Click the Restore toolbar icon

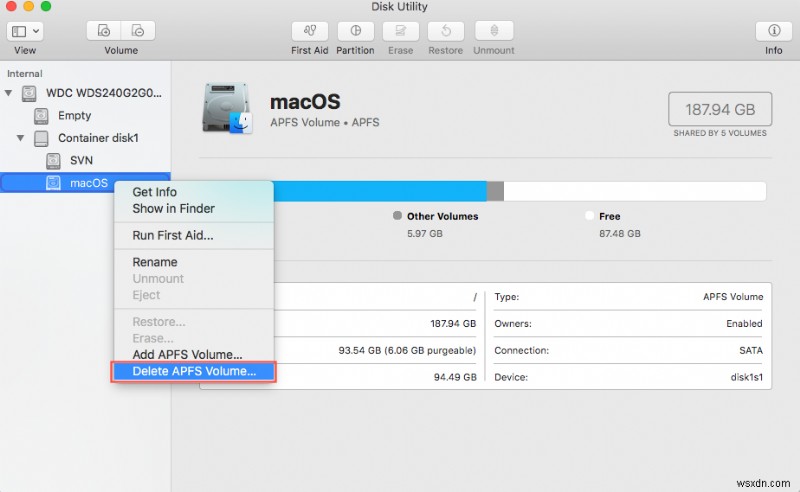click(445, 31)
